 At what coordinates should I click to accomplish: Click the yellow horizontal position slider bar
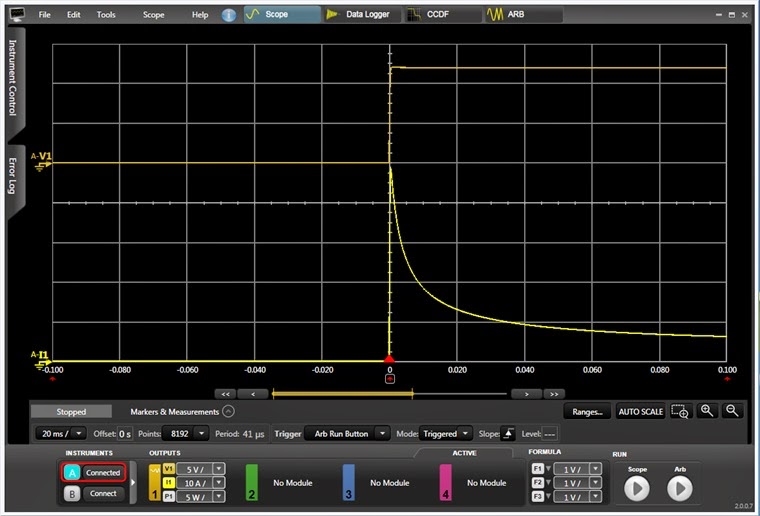tap(342, 394)
